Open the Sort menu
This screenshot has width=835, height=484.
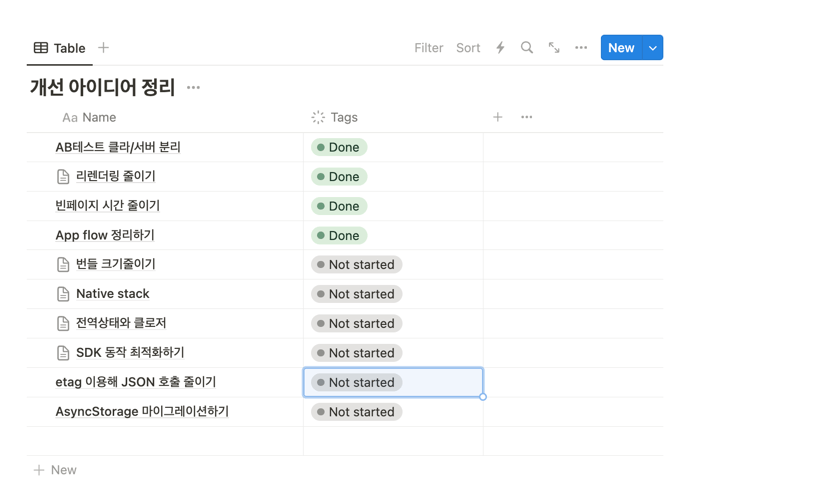point(468,48)
